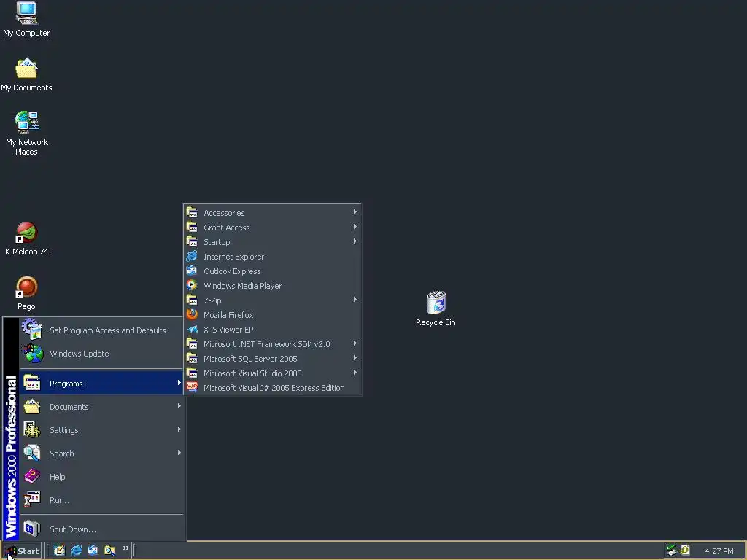Launch Outlook Express from Programs menu
This screenshot has width=747, height=560.
[272, 271]
